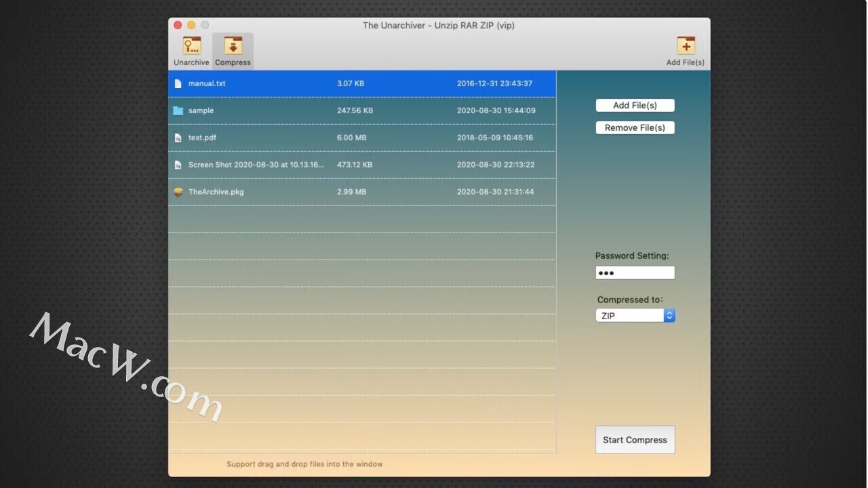Minimize the window with yellow button
Screen dimensions: 868x488
pyautogui.click(x=191, y=25)
